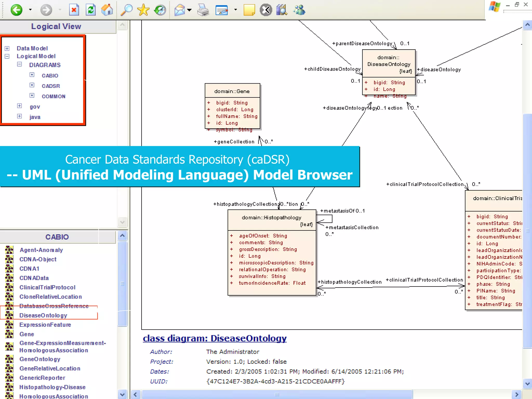This screenshot has height=399, width=532.
Task: Click the tree panel scroll-down arrow
Action: pos(122,222)
